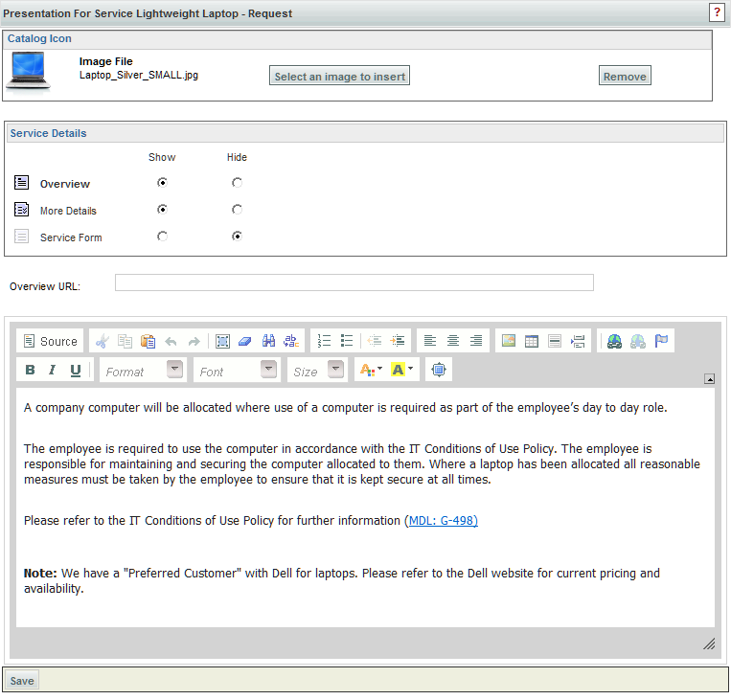This screenshot has width=731, height=700.
Task: Click the Replace text icon
Action: [291, 341]
